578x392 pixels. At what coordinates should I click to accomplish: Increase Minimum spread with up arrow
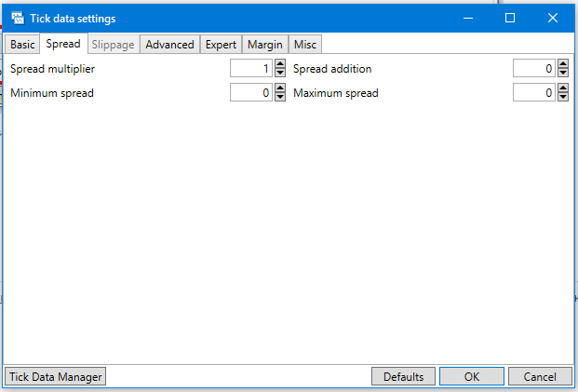(280, 88)
